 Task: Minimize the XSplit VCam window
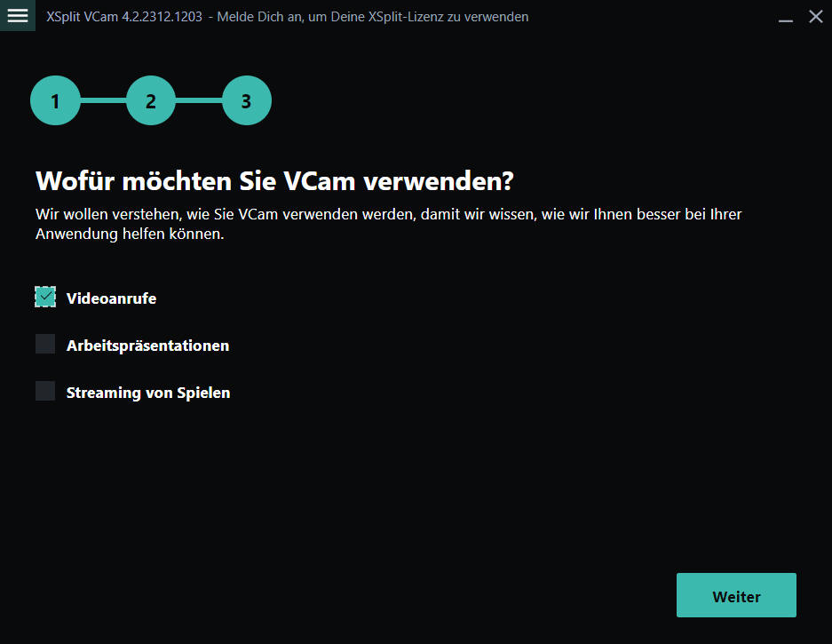tap(785, 17)
